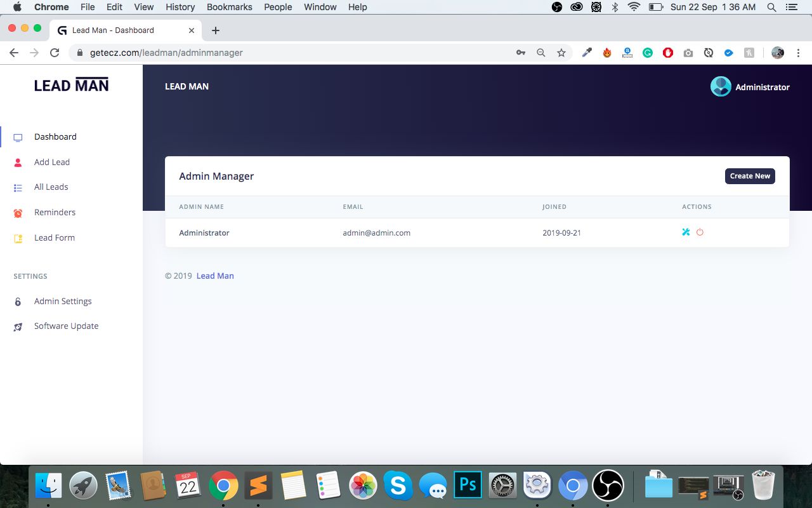The height and width of the screenshot is (508, 812).
Task: Open Software Update in the sidebar
Action: tap(67, 326)
